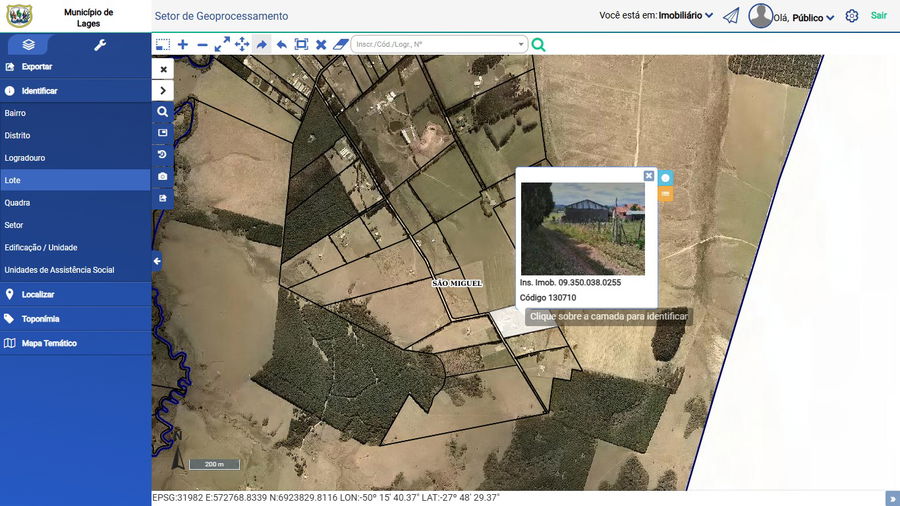Collapse the sidebar with left arrow
This screenshot has height=506, width=900.
coord(157,261)
